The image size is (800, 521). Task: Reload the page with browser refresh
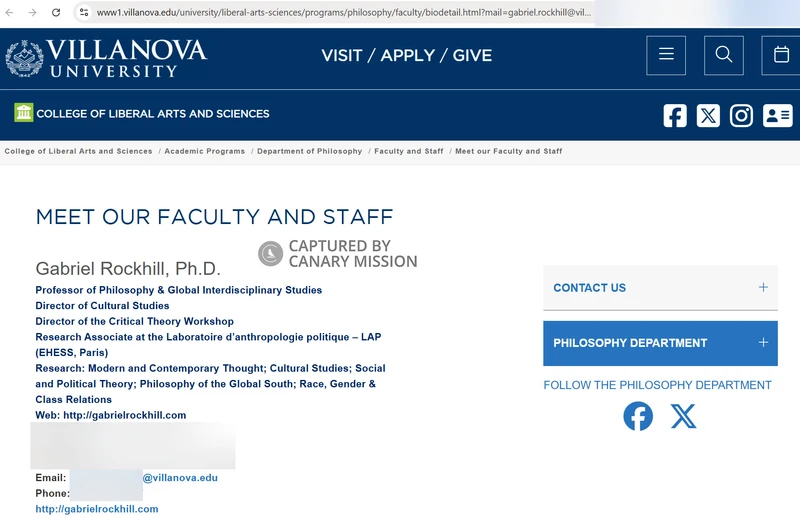(x=56, y=13)
